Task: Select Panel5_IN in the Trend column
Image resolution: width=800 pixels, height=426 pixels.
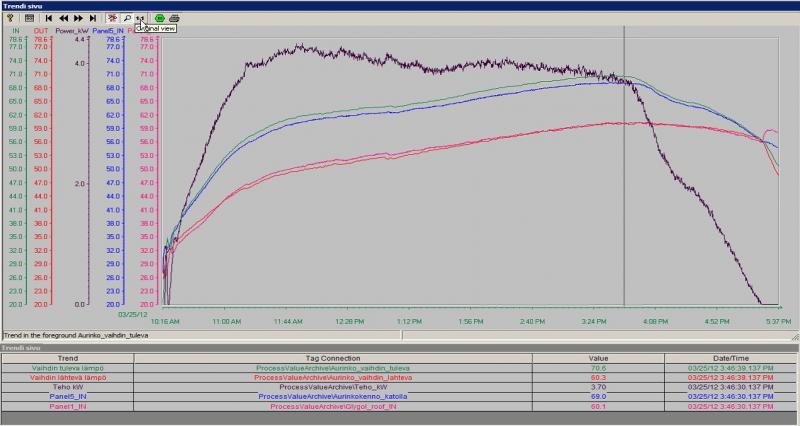Action: 68,396
